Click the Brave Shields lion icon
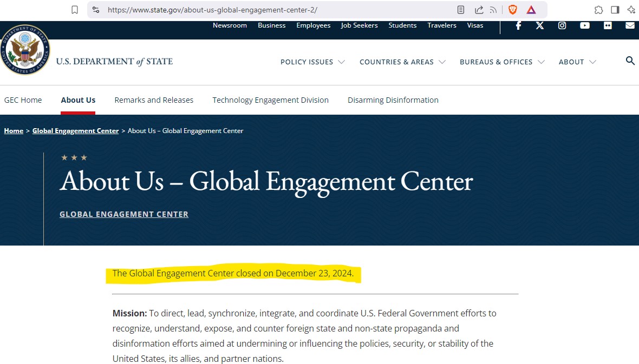 tap(512, 10)
